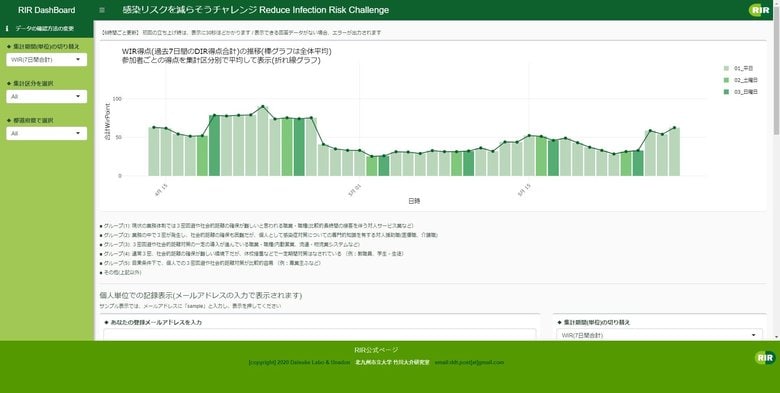This screenshot has width=780, height=393.
Task: Click the WIR得点 chart title text
Action: point(227,56)
